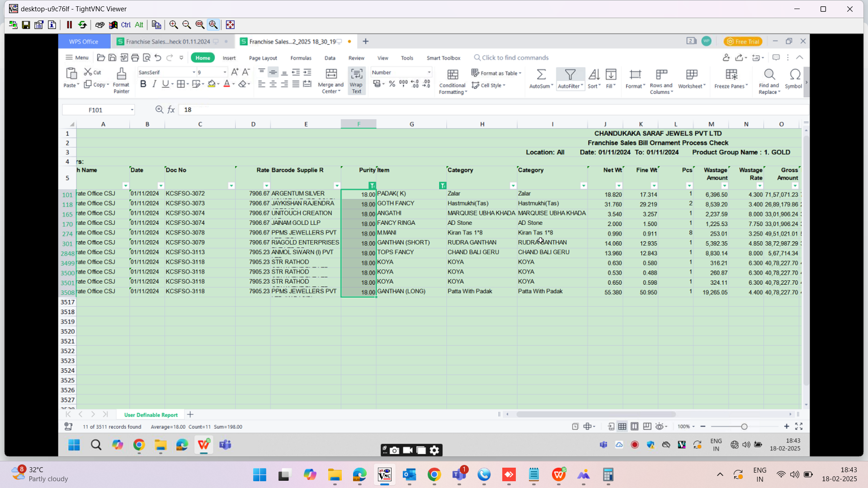The height and width of the screenshot is (488, 868).
Task: Toggle the active Purity column filter button
Action: (x=372, y=186)
